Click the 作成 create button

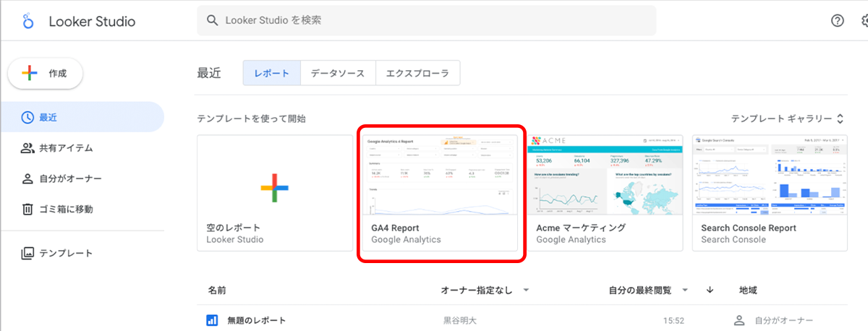pyautogui.click(x=45, y=73)
